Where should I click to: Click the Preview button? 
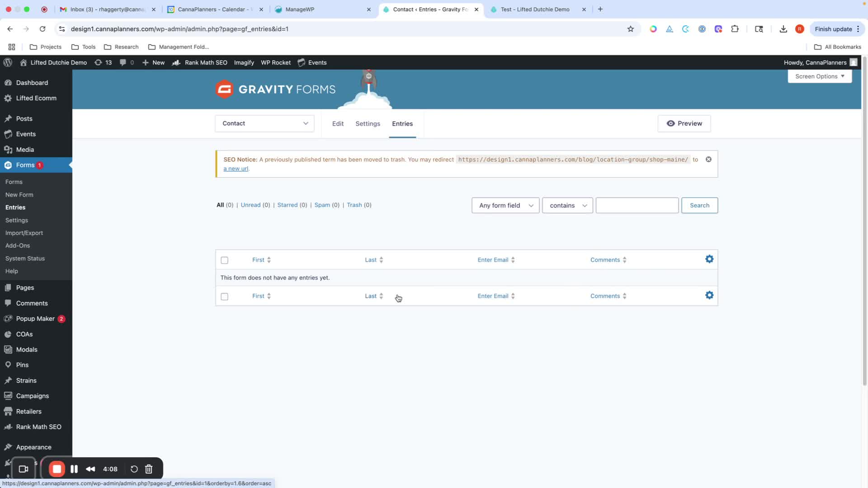684,123
